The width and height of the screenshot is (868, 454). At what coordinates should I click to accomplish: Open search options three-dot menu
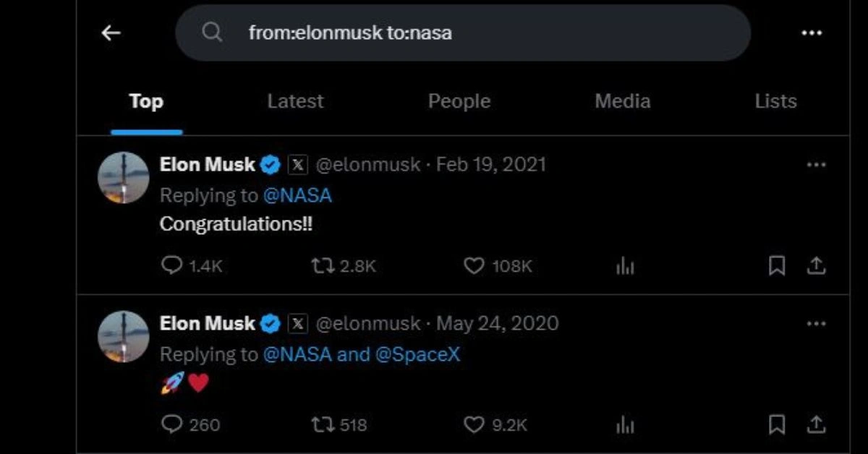click(x=812, y=33)
